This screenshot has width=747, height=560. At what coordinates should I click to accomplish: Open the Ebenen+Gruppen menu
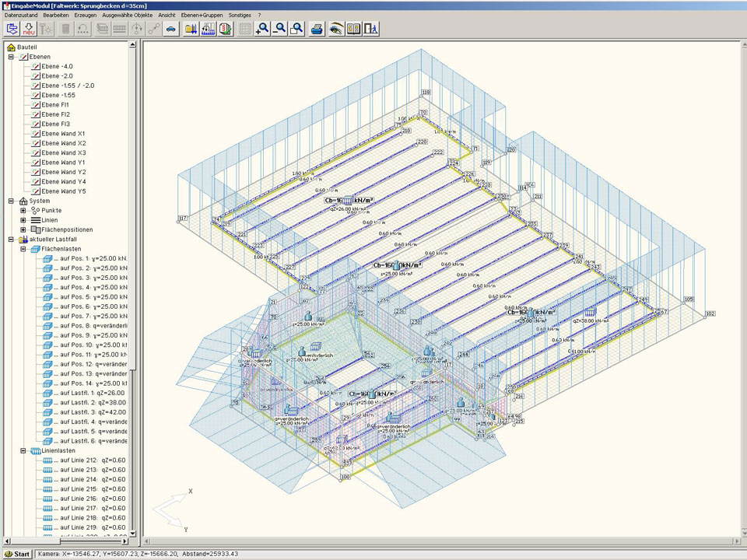coord(202,15)
